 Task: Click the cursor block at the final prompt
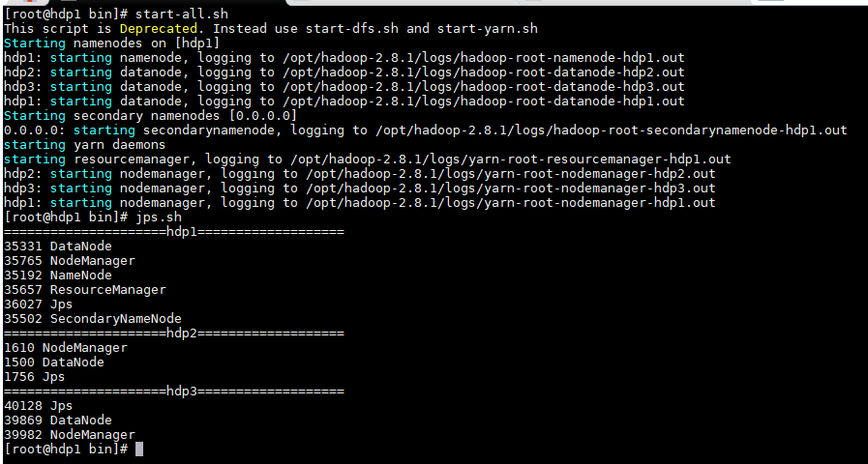pos(139,449)
